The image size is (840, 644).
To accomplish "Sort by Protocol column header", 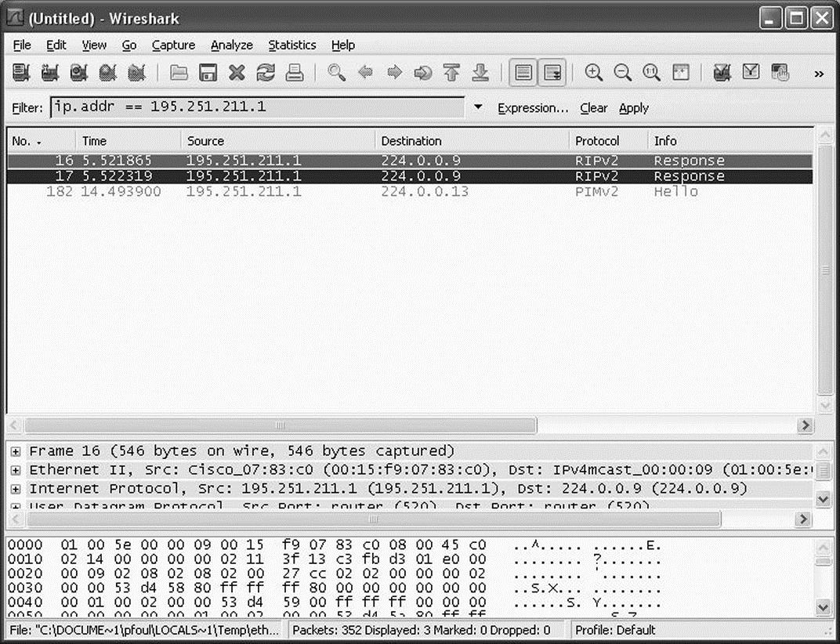I will point(608,141).
